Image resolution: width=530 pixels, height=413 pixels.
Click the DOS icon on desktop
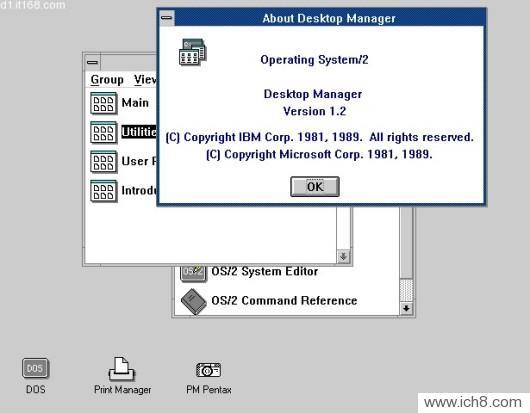pyautogui.click(x=35, y=368)
